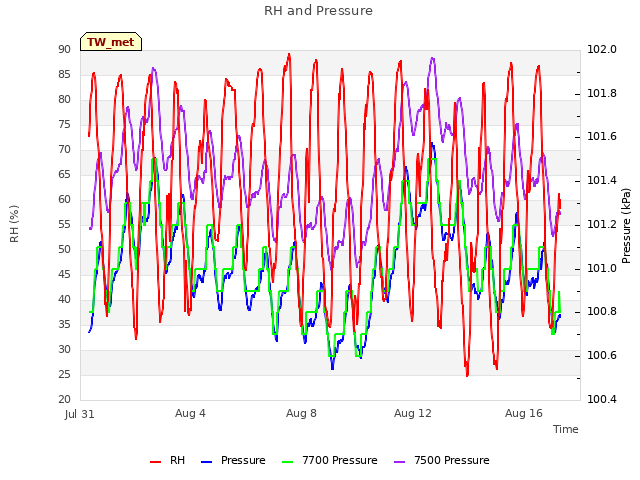
Task: Click the 90 tick on RH axis
Action: point(64,49)
